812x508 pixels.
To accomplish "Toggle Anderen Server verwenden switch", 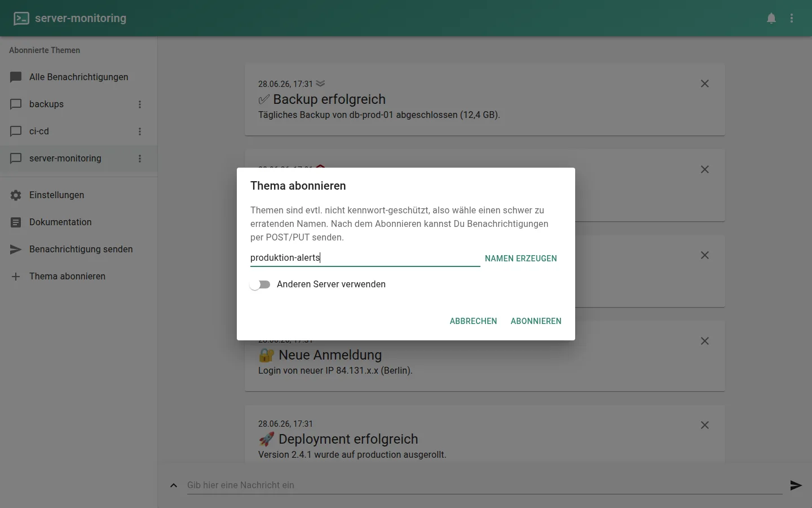I will click(x=260, y=284).
